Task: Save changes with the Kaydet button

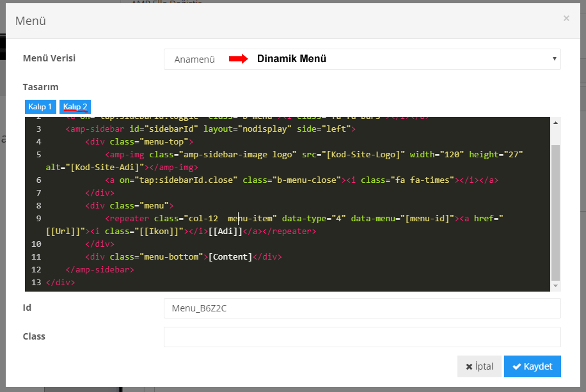Action: 532,366
